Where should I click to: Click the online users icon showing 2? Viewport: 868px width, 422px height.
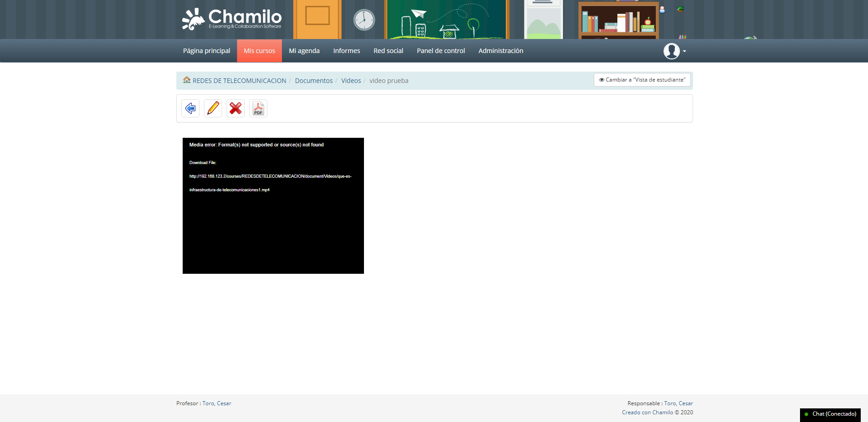[662, 10]
